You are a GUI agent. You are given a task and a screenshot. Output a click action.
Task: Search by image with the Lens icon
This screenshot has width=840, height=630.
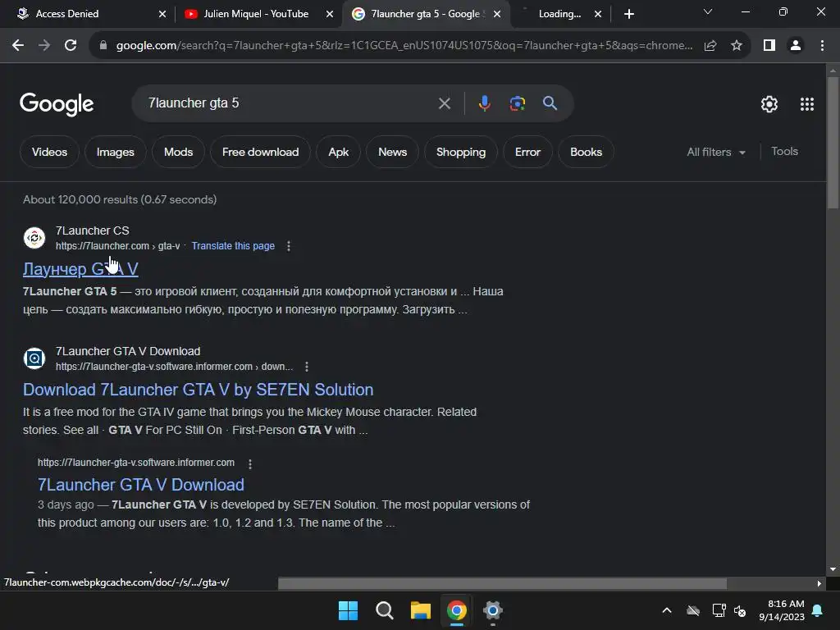[x=517, y=103]
